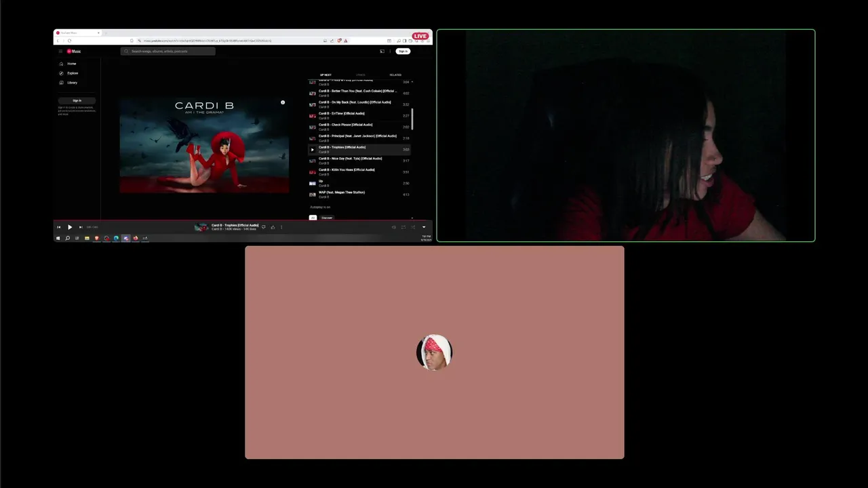The width and height of the screenshot is (868, 488).
Task: Play the song Up from the queue
Action: click(360, 183)
